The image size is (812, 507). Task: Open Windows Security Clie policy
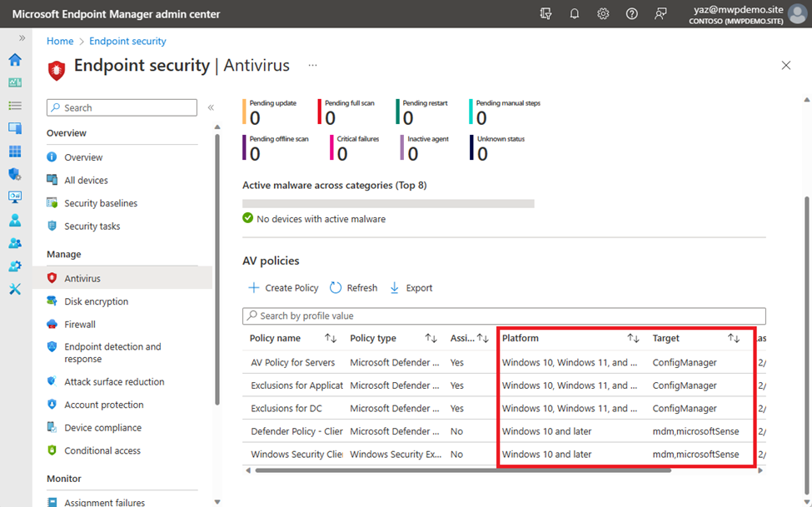[296, 455]
